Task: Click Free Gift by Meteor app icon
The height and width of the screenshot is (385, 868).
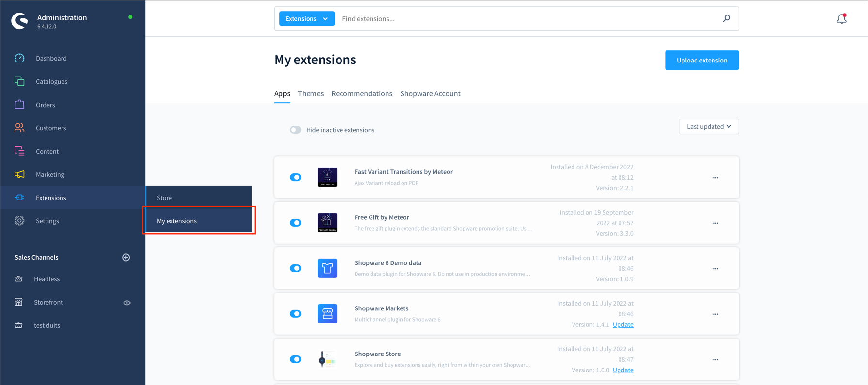Action: [327, 223]
